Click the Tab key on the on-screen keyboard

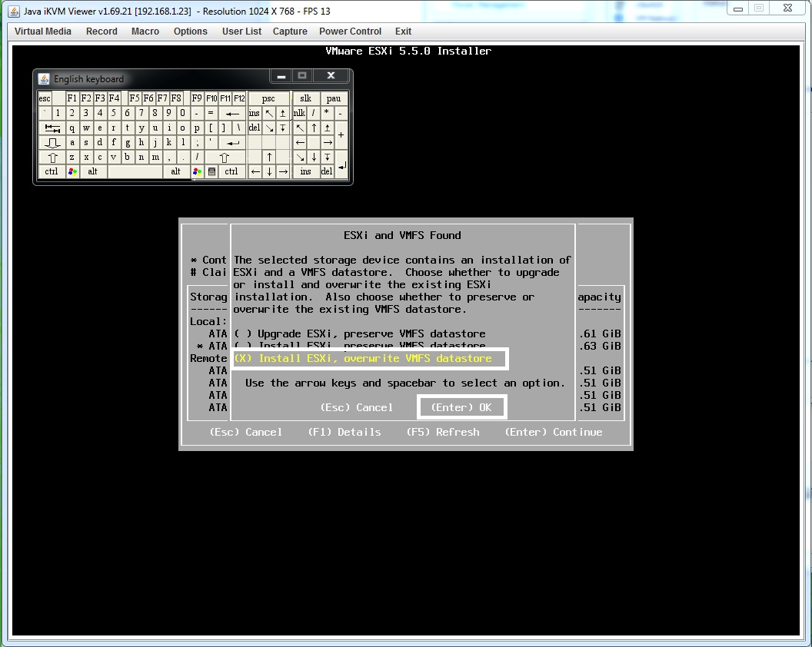pyautogui.click(x=52, y=128)
